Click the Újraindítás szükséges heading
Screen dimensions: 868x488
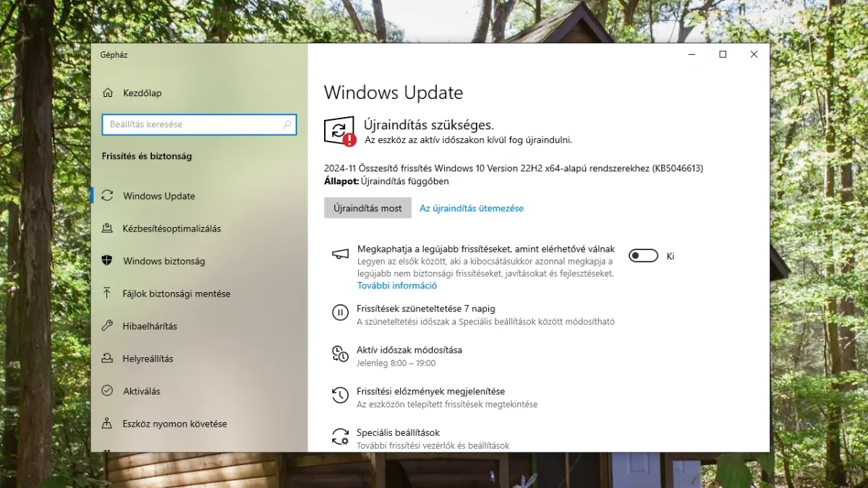tap(429, 125)
